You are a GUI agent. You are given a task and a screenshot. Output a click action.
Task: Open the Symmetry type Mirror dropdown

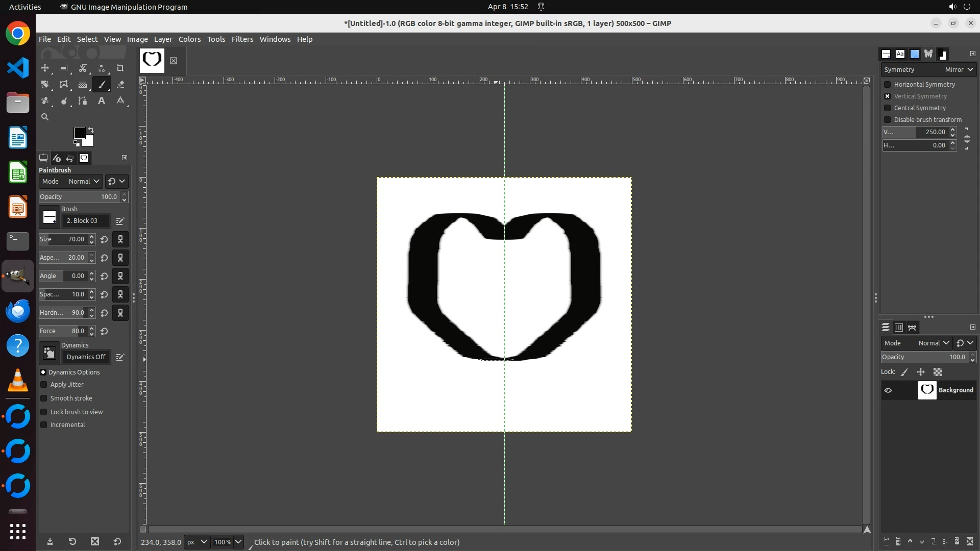pos(959,70)
